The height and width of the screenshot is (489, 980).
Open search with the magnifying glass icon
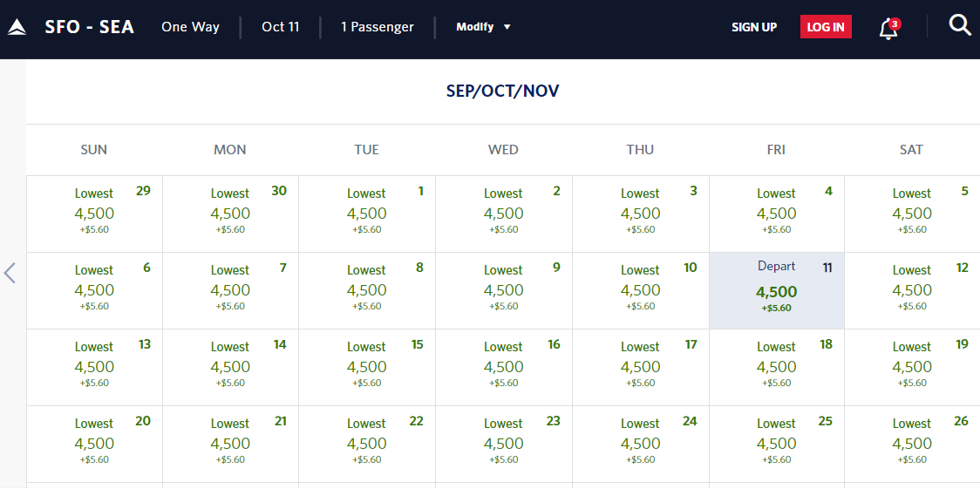(959, 25)
